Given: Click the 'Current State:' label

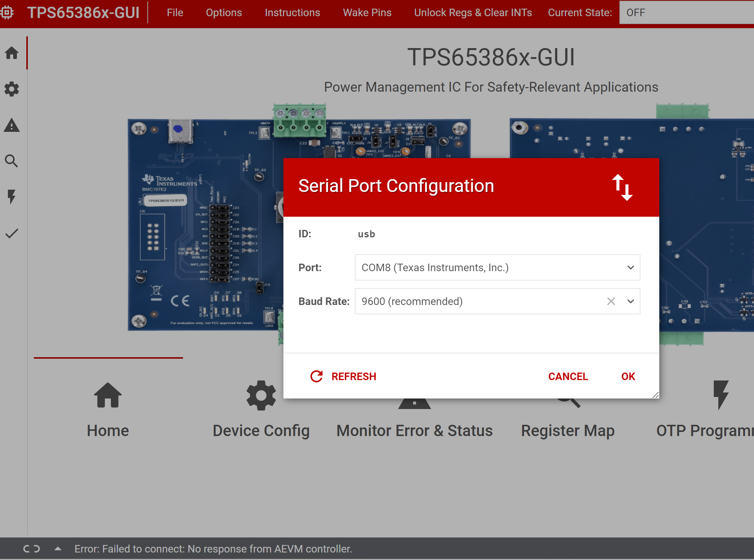Looking at the screenshot, I should (x=580, y=12).
